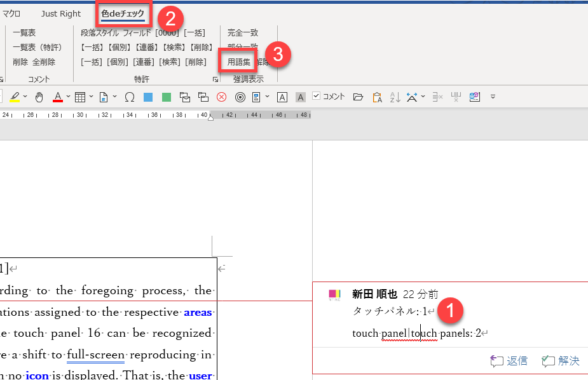Screen dimensions: 588x380
Task: Toggle the コメント checkbox in toolbar
Action: [x=317, y=97]
